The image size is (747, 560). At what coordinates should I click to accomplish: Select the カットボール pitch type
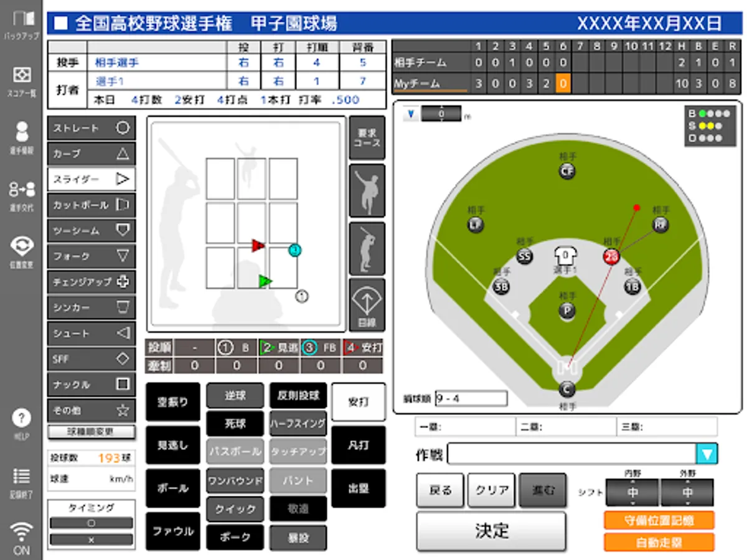pyautogui.click(x=92, y=205)
